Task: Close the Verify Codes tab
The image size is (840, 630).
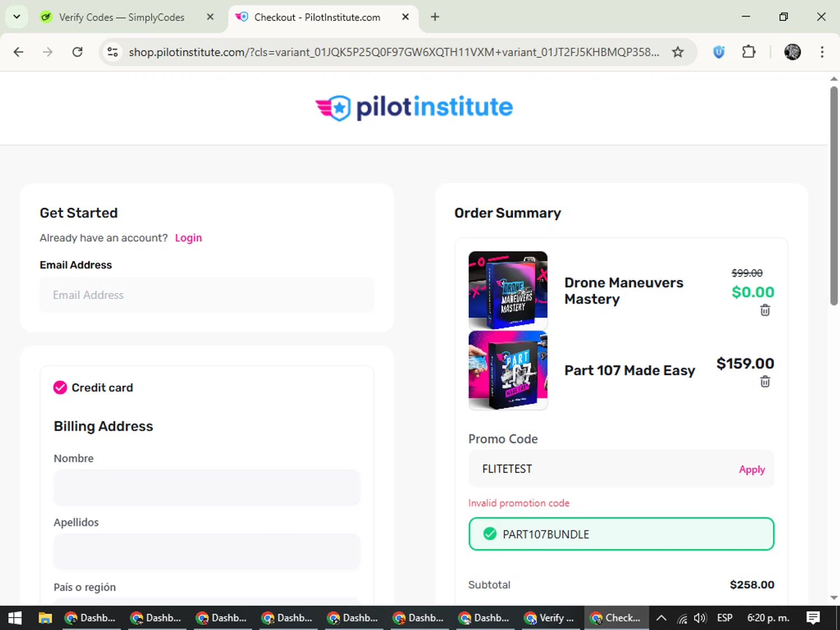Action: 210,17
